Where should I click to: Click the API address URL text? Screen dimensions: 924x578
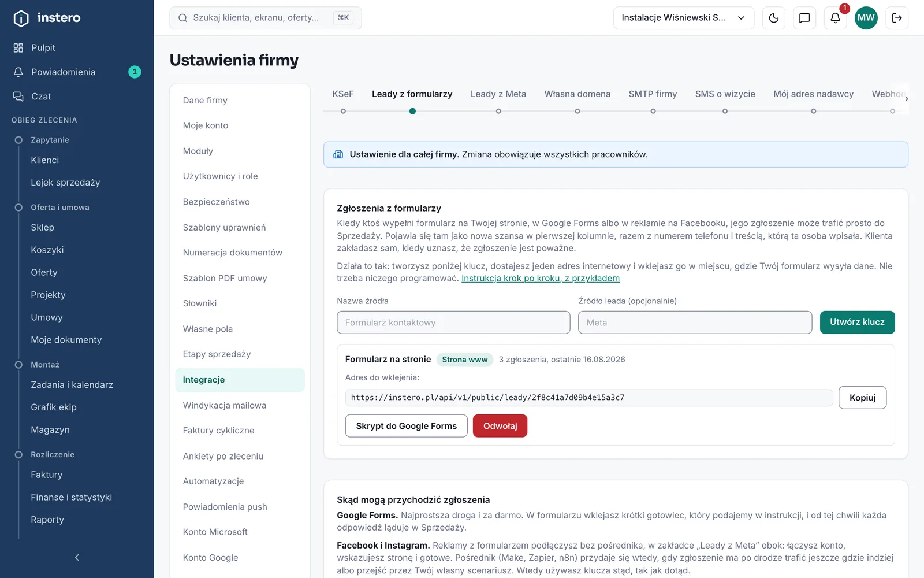click(x=487, y=398)
